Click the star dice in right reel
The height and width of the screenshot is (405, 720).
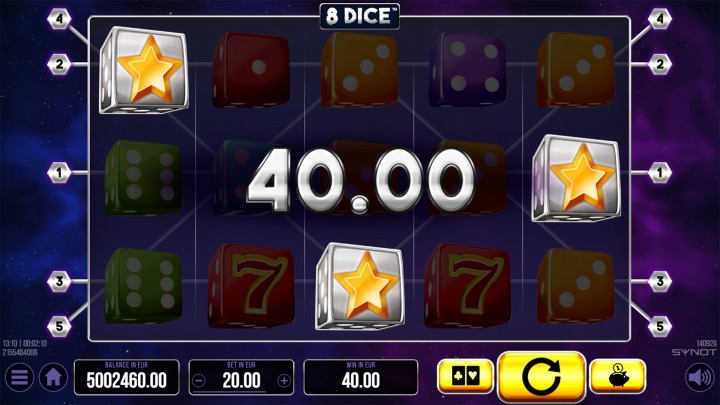click(576, 178)
